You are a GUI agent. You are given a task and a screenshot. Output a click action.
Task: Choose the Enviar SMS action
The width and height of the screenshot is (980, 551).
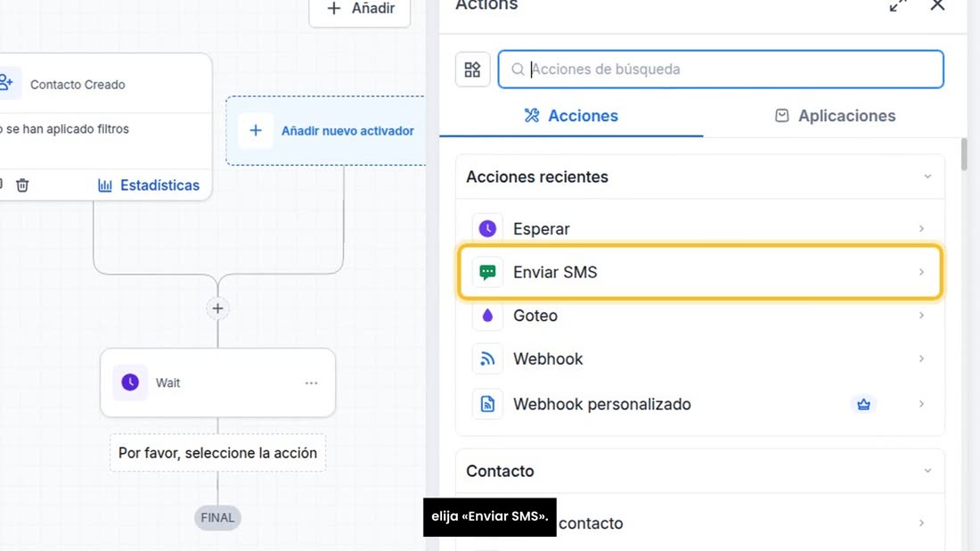[699, 272]
